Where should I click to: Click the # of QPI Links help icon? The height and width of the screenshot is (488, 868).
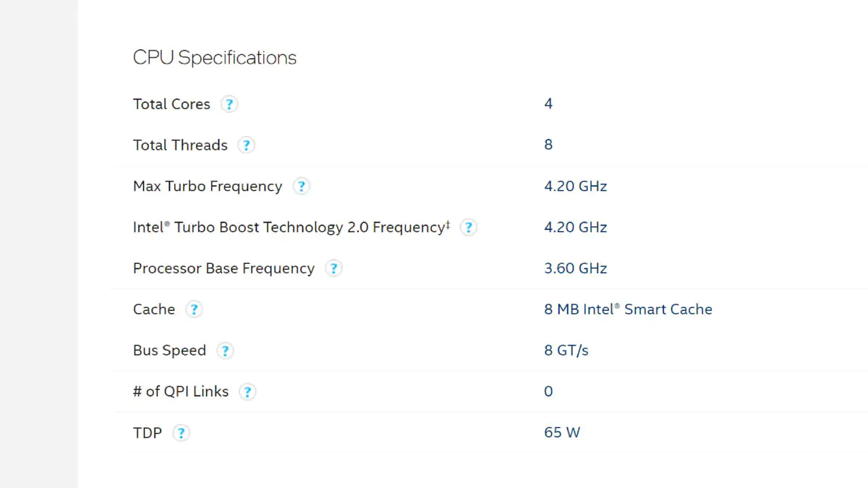247,393
